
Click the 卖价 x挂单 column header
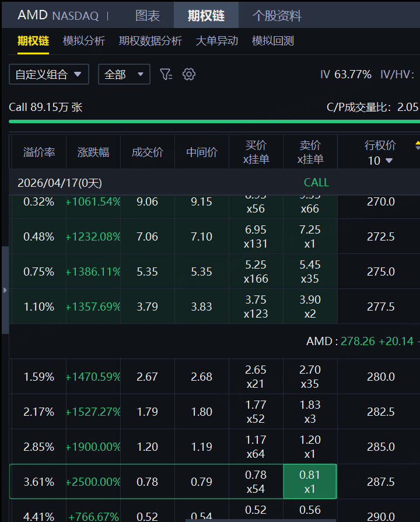point(310,152)
